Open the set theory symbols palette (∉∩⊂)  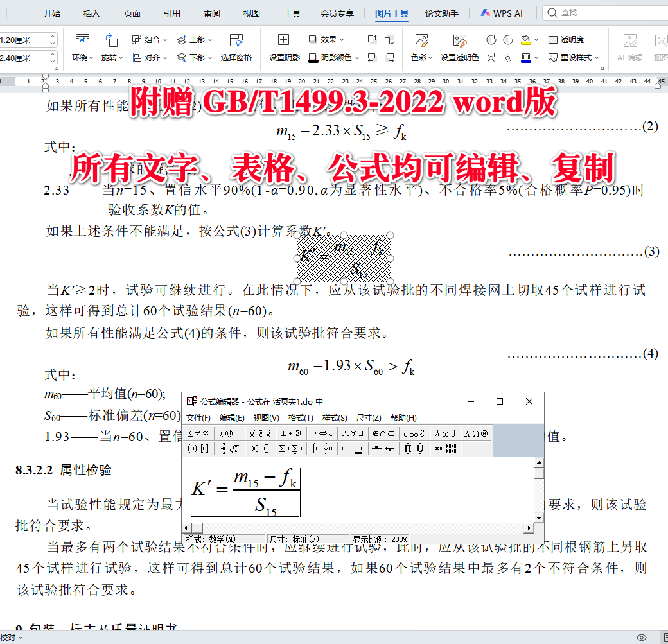coord(383,433)
